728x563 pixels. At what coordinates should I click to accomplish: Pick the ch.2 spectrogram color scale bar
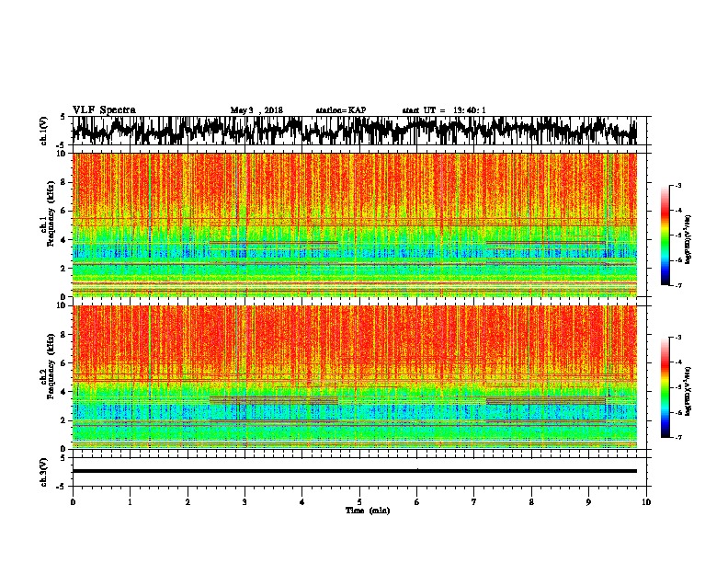pyautogui.click(x=665, y=387)
